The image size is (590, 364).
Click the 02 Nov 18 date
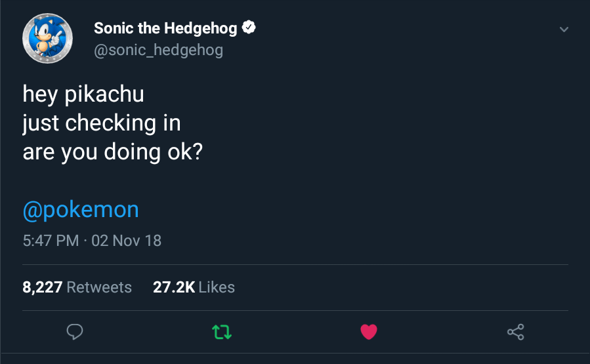(127, 241)
